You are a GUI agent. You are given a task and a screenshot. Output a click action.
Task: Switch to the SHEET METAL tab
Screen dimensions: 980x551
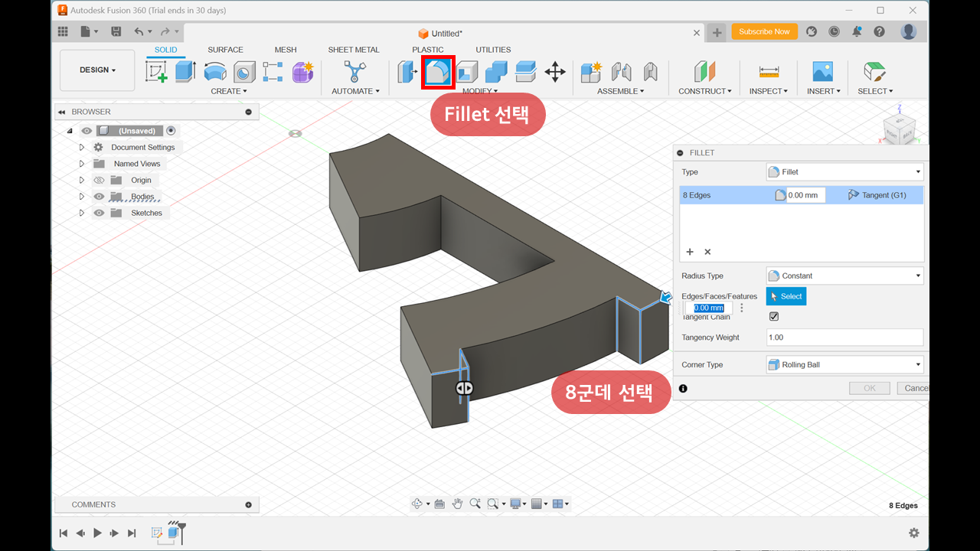point(354,50)
